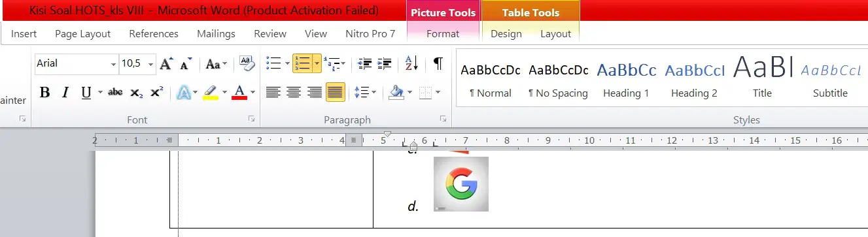The width and height of the screenshot is (868, 237).
Task: Open the Review tab
Action: click(270, 34)
